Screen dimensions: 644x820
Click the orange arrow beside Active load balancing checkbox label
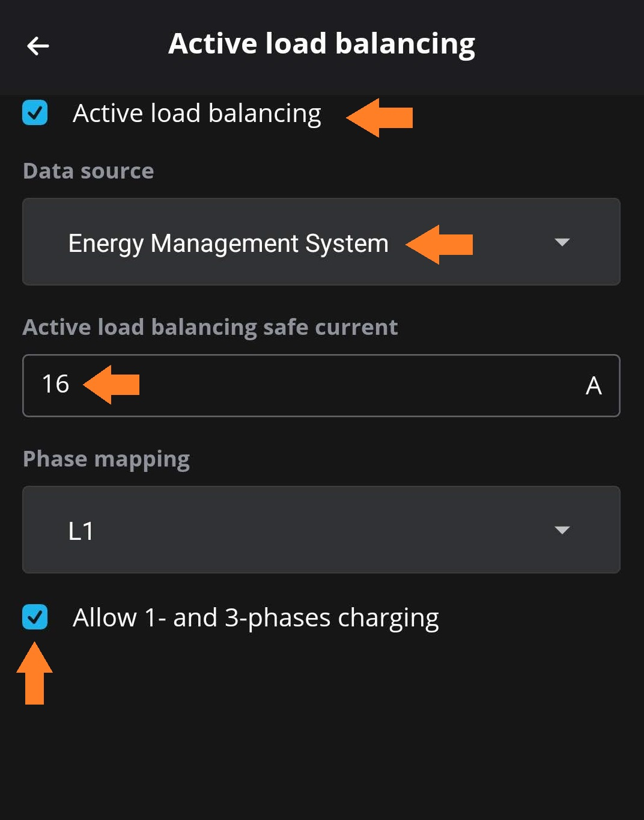380,117
